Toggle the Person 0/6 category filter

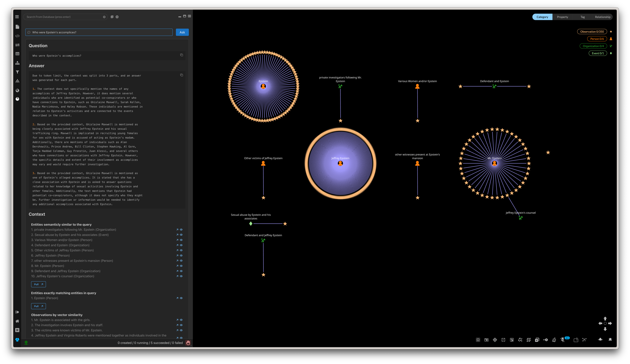(x=597, y=39)
